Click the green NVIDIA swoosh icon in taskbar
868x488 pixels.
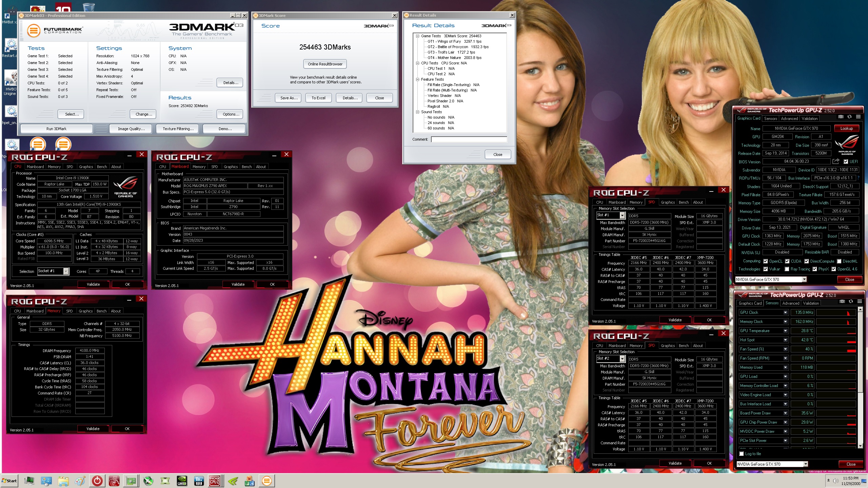pos(233,481)
